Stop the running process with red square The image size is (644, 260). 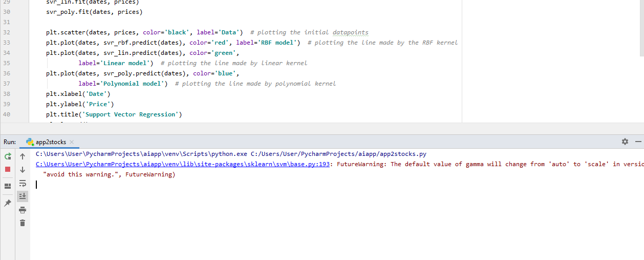pos(8,169)
